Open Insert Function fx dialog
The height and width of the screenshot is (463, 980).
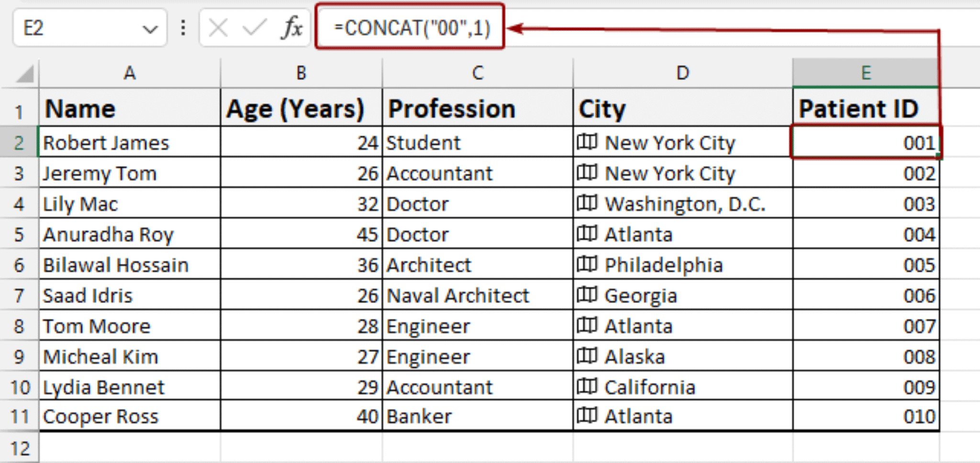pos(291,28)
